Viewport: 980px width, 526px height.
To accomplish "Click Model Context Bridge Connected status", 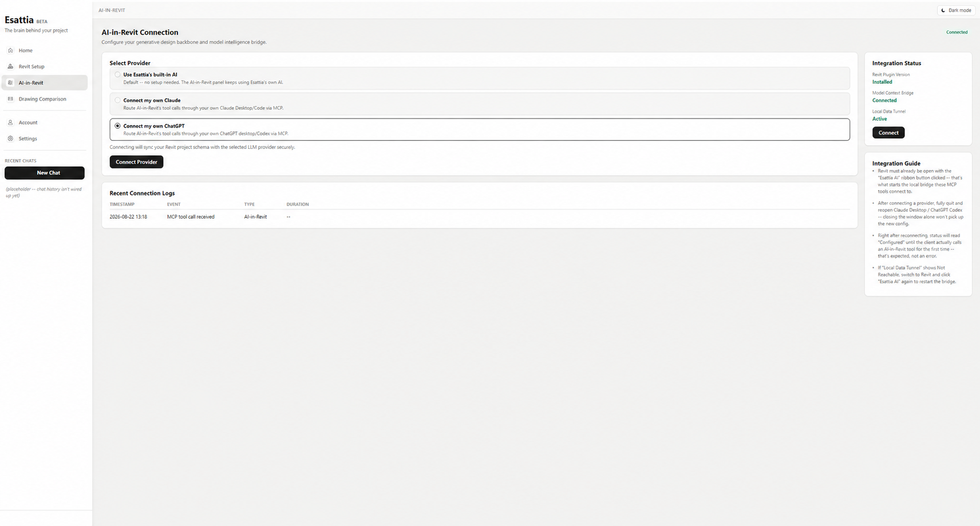I will pos(884,100).
